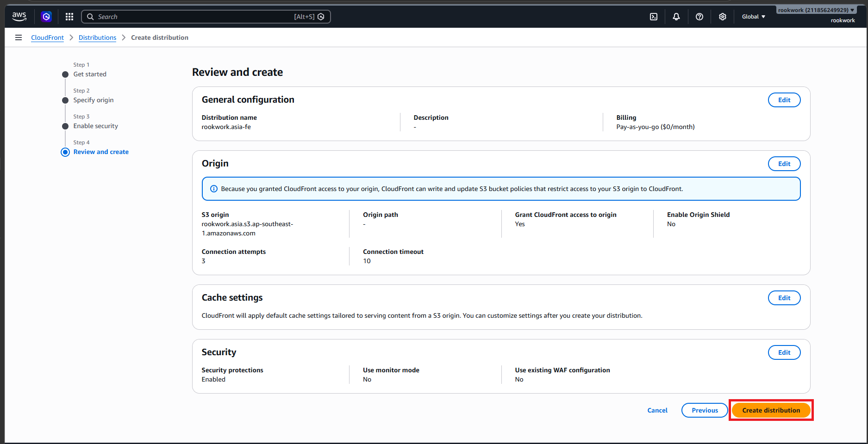
Task: Edit the General configuration section
Action: [x=784, y=100]
